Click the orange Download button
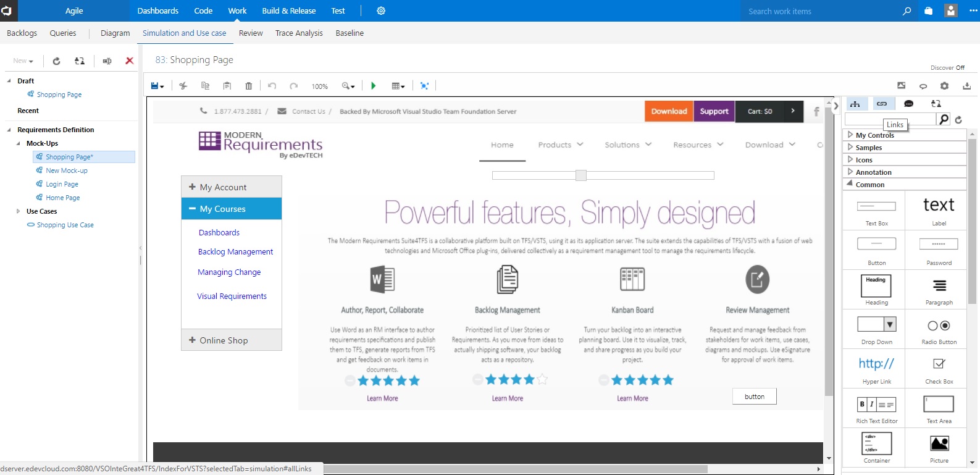 coord(669,111)
